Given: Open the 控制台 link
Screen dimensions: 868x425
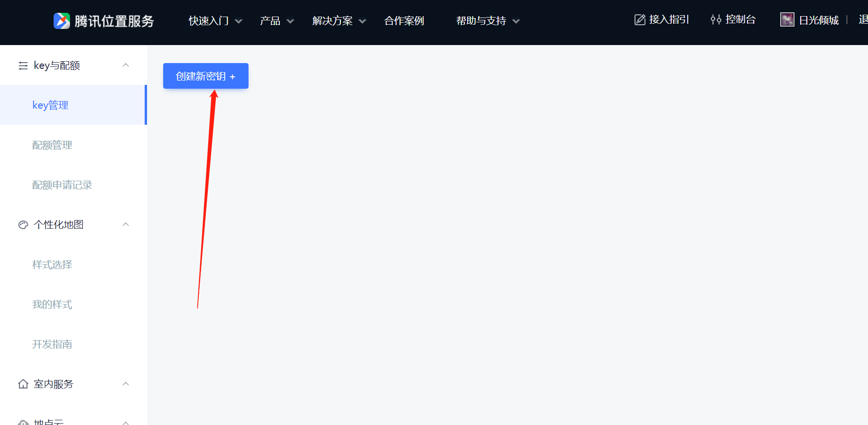Looking at the screenshot, I should pyautogui.click(x=740, y=19).
